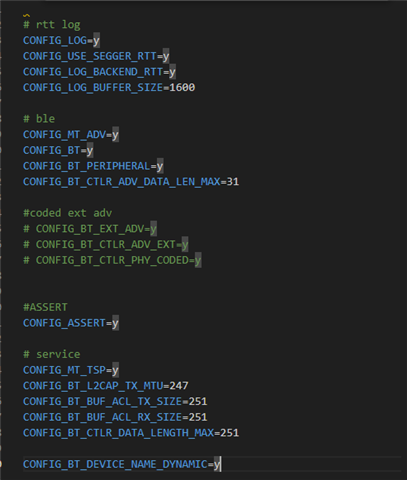Click the '# rtt log' comment
Image resolution: width=407 pixels, height=480 pixels.
(x=52, y=25)
